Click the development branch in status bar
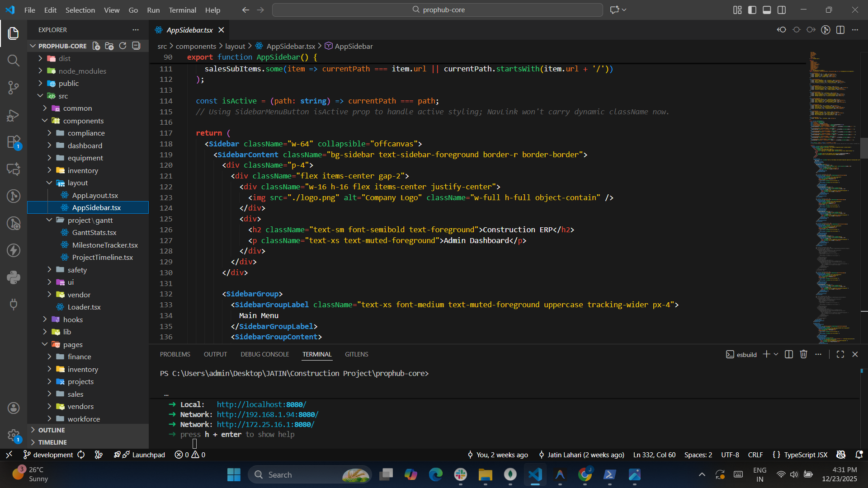Image resolution: width=868 pixels, height=488 pixels. click(48, 455)
